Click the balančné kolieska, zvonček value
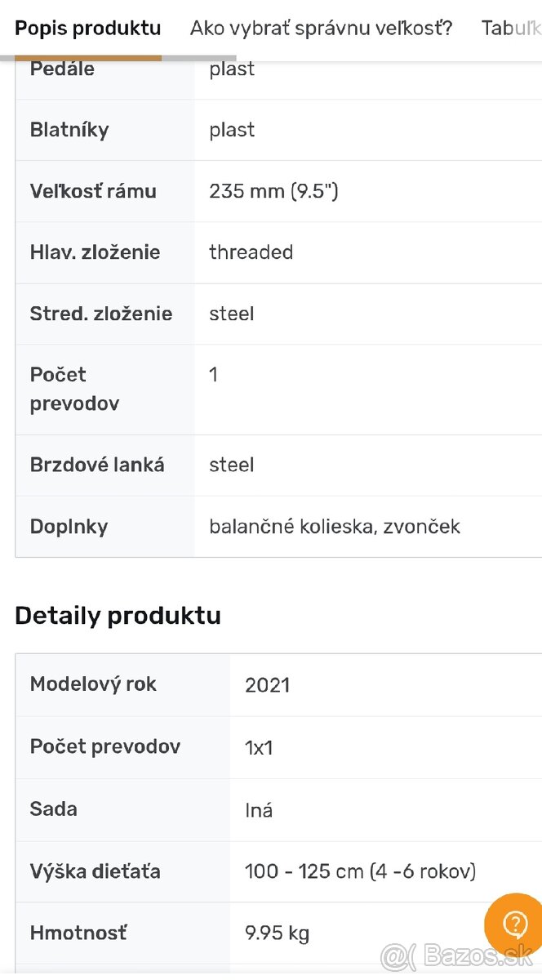Viewport: 542px width, 980px height. pyautogui.click(x=335, y=527)
